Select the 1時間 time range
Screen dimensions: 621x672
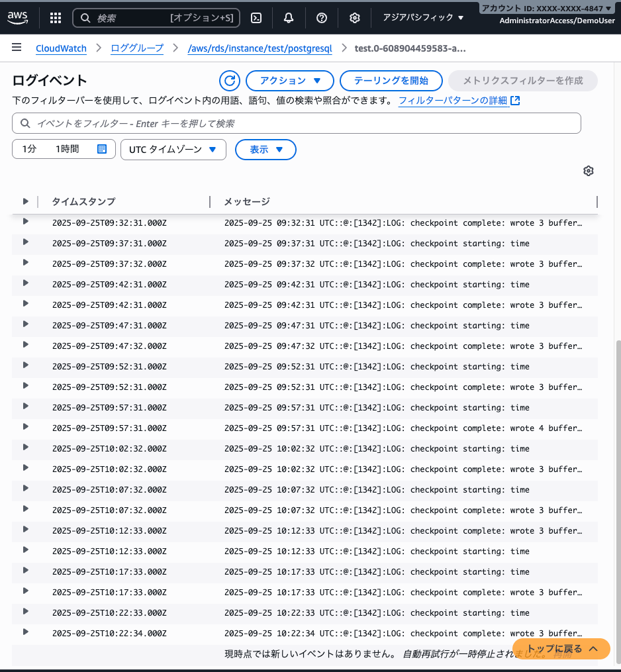[x=68, y=149]
